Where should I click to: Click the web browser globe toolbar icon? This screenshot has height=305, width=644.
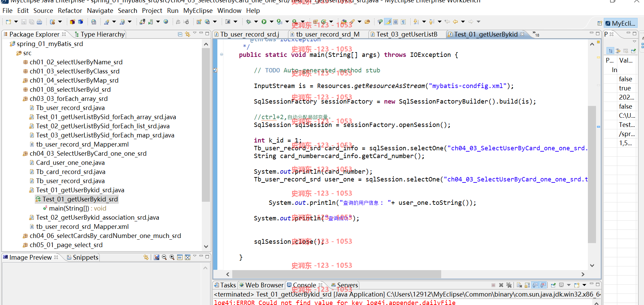point(166,22)
